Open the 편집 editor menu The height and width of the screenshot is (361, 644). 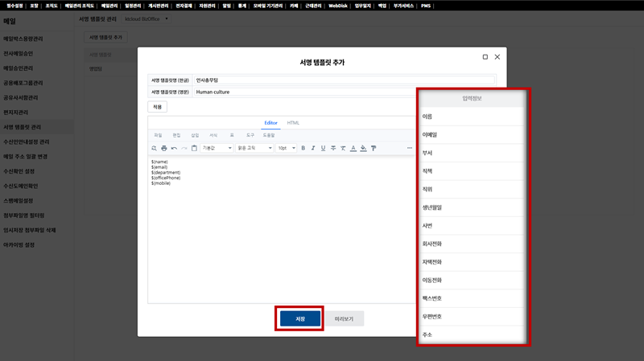point(176,135)
